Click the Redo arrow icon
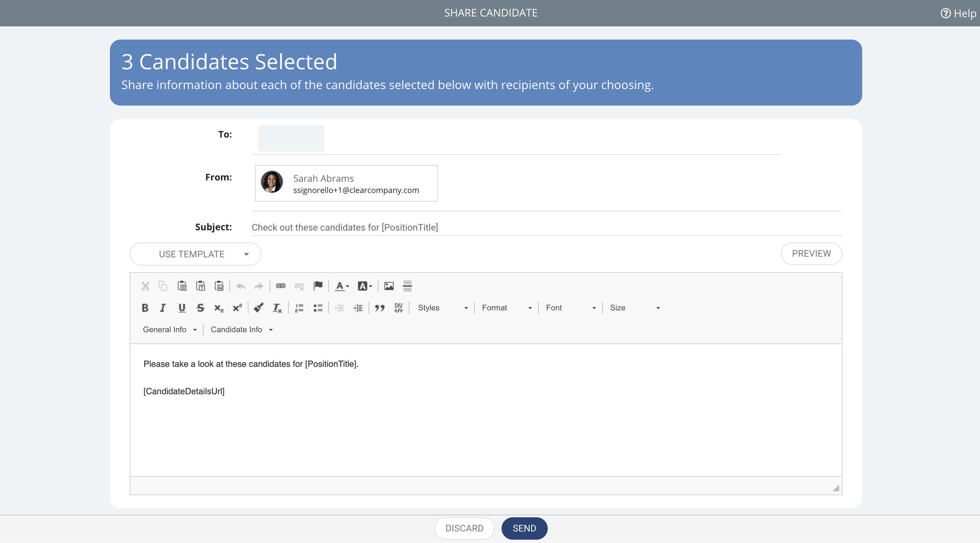Screen dimensions: 980x543 (x=259, y=286)
